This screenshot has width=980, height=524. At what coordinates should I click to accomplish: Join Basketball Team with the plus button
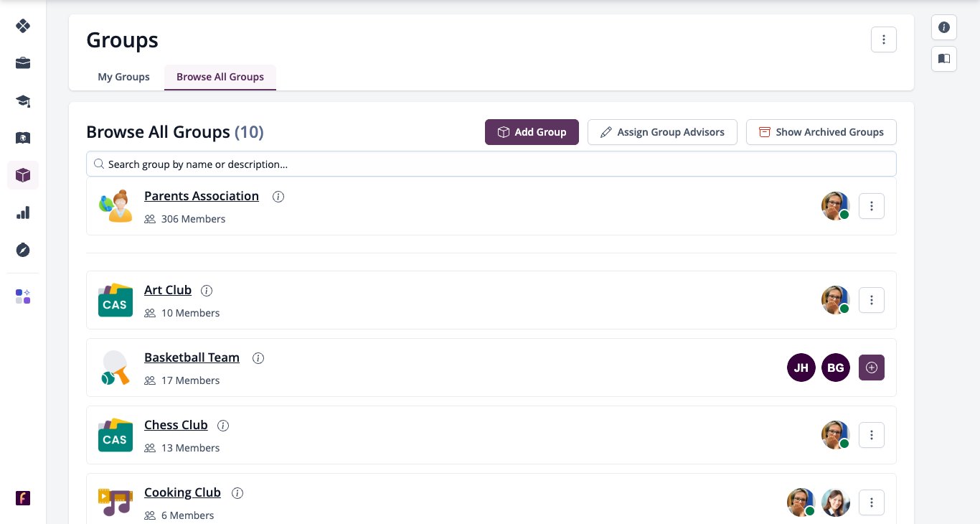pos(872,368)
